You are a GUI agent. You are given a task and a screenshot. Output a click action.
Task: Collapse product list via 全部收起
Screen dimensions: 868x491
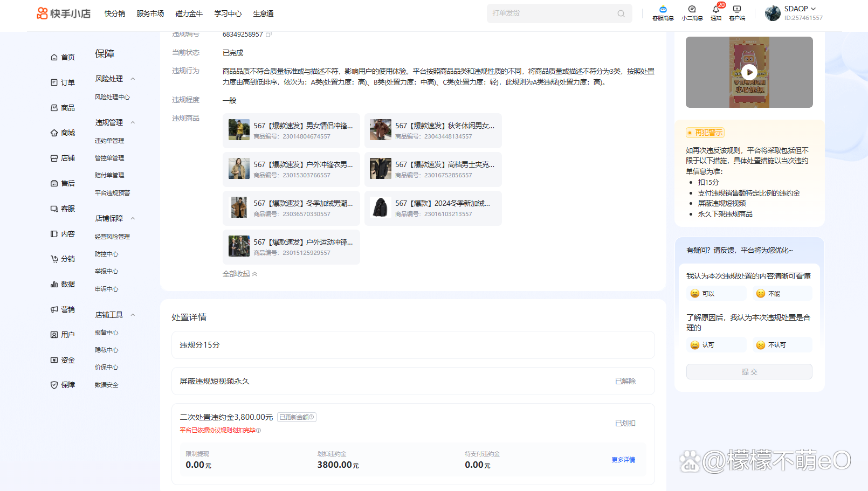[240, 274]
